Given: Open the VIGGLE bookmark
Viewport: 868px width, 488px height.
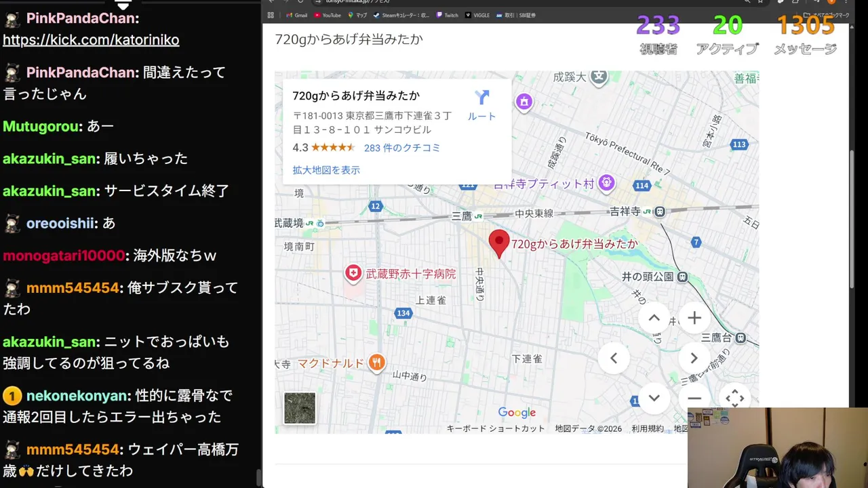Looking at the screenshot, I should (x=478, y=15).
